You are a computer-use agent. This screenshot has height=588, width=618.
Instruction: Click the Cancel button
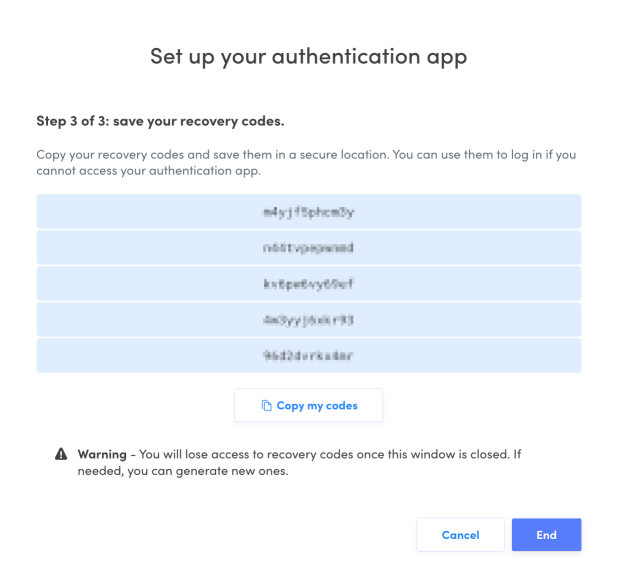click(x=460, y=535)
